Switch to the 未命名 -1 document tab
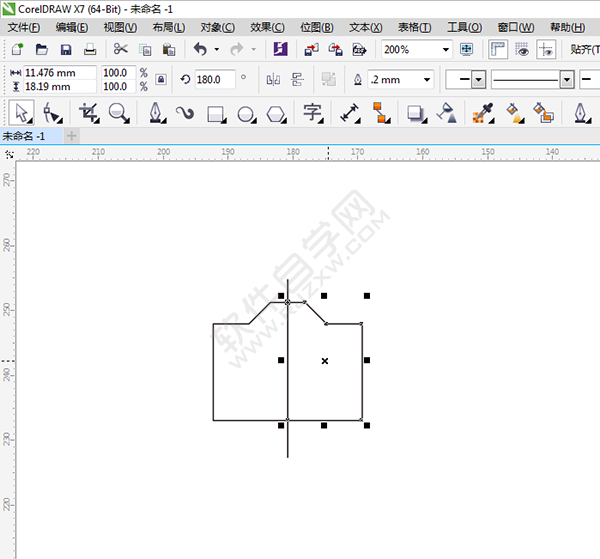600x559 pixels. 31,136
